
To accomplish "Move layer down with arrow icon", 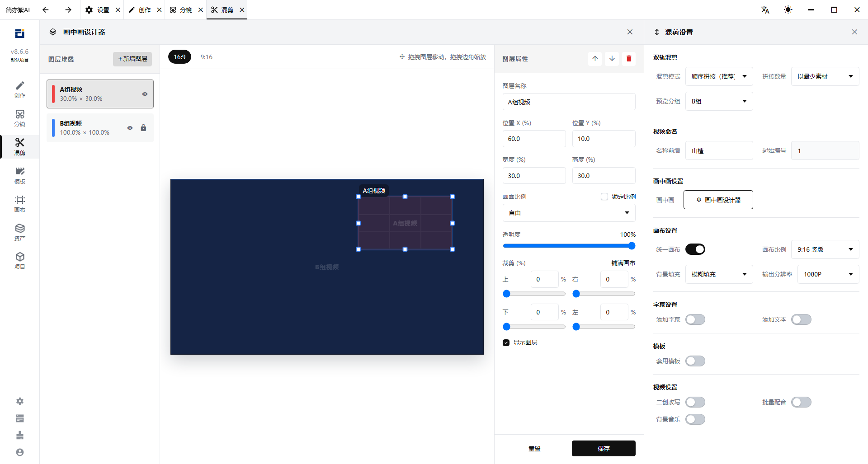I will [x=612, y=59].
